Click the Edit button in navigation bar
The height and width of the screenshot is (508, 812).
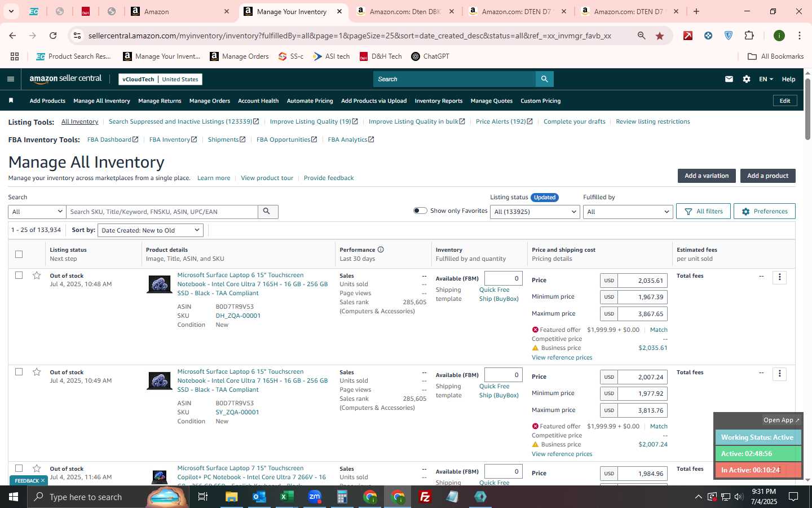click(x=785, y=100)
